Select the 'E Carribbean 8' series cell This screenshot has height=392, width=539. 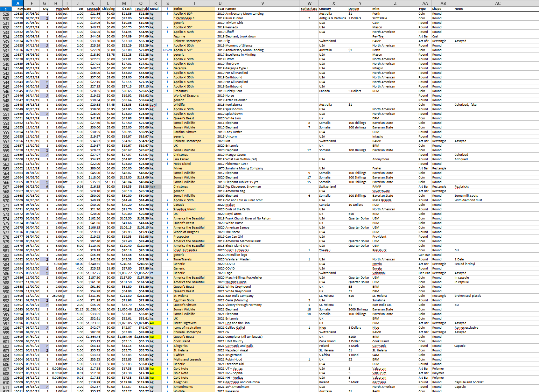point(194,18)
